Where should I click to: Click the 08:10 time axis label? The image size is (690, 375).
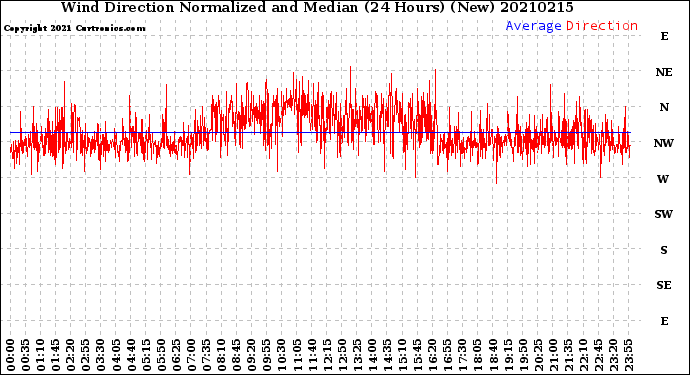click(221, 355)
